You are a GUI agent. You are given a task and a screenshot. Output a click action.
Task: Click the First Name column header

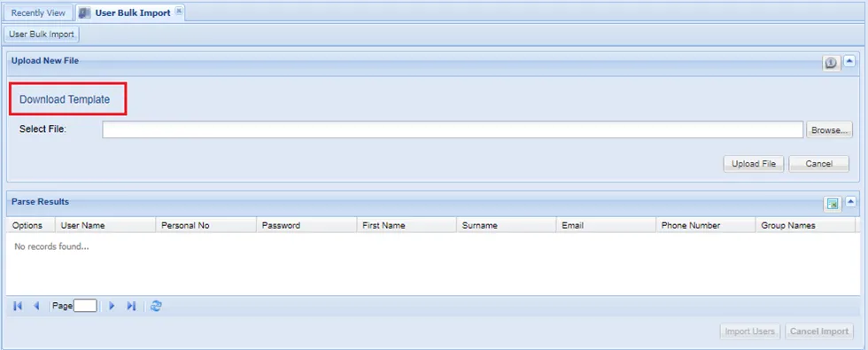(407, 225)
